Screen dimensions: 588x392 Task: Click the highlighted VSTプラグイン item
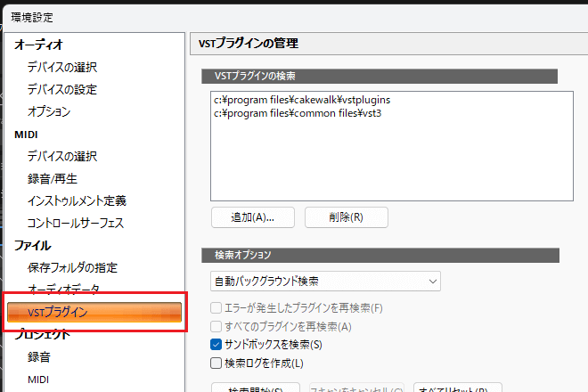(x=94, y=312)
